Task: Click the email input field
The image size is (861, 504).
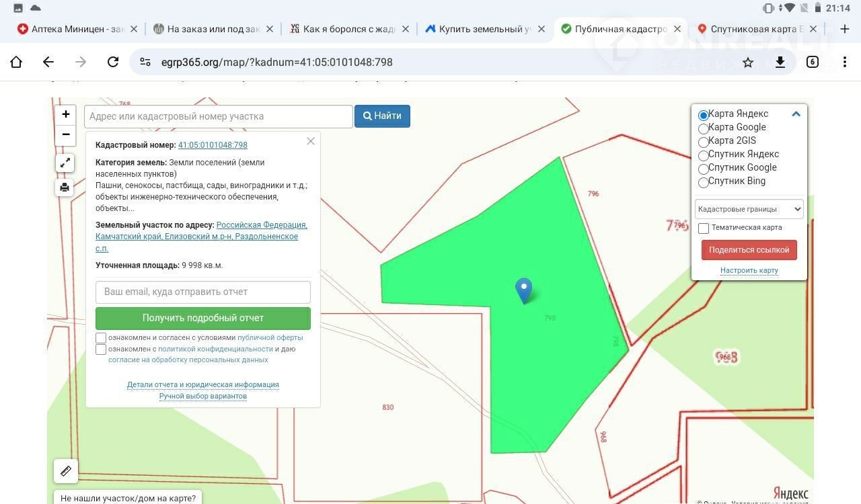Action: point(202,292)
